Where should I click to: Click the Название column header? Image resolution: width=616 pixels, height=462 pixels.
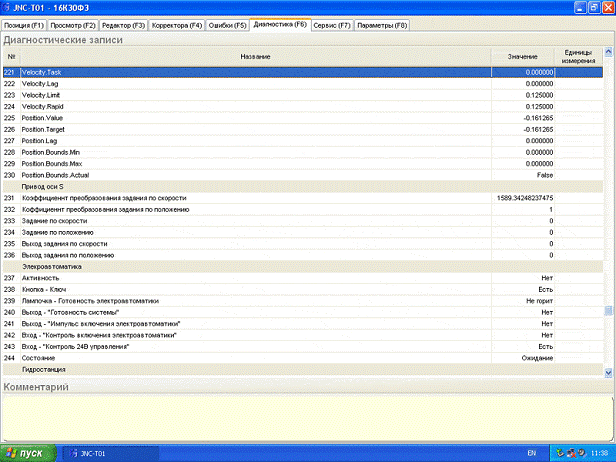coord(255,56)
